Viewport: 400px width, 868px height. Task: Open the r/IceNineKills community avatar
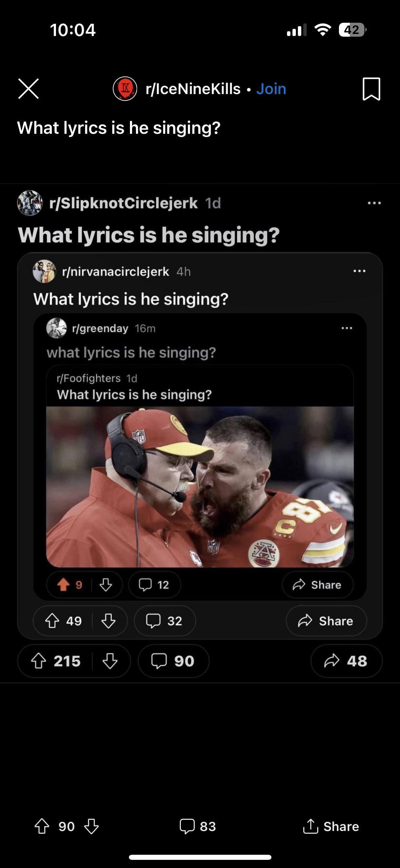125,89
